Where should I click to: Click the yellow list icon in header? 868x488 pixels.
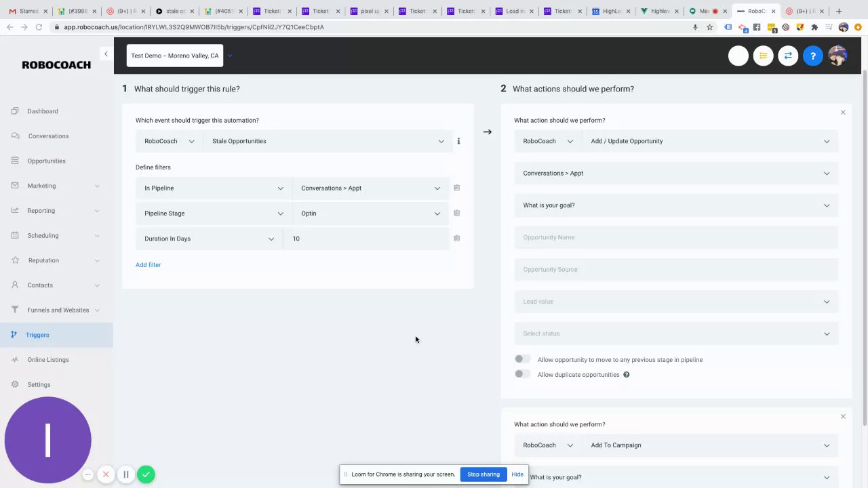763,56
